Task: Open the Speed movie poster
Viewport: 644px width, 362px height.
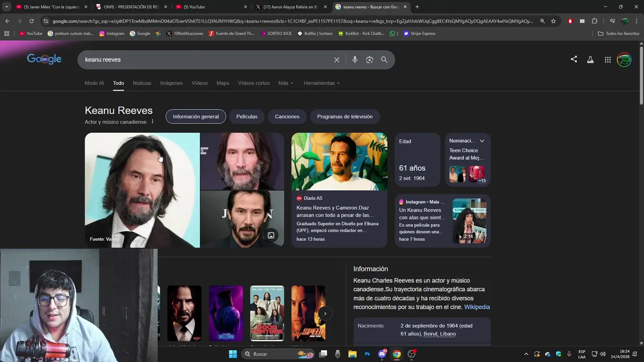Action: pos(308,313)
